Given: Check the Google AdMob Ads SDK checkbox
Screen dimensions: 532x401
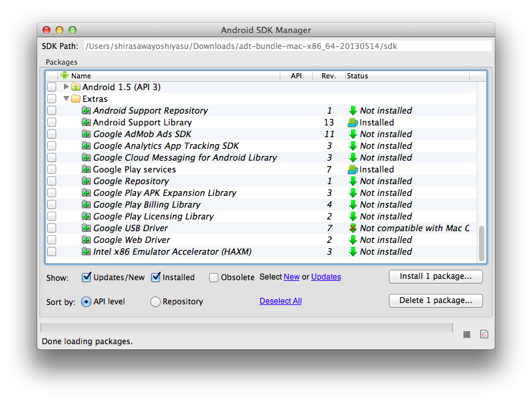Looking at the screenshot, I should (52, 134).
